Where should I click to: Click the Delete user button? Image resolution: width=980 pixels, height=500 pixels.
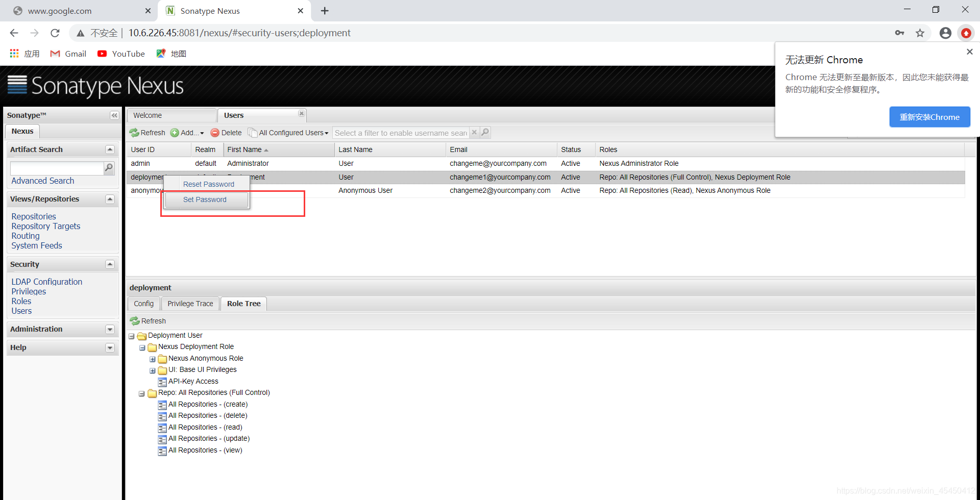226,133
